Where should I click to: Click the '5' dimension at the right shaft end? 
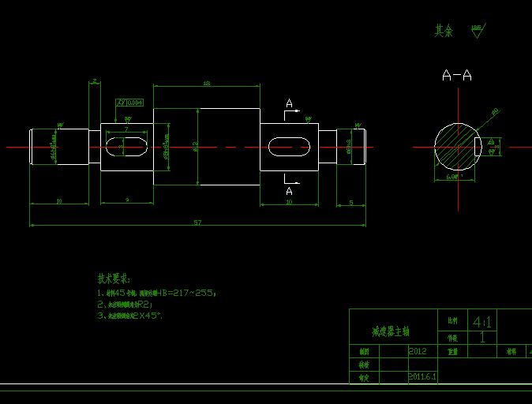pos(351,203)
